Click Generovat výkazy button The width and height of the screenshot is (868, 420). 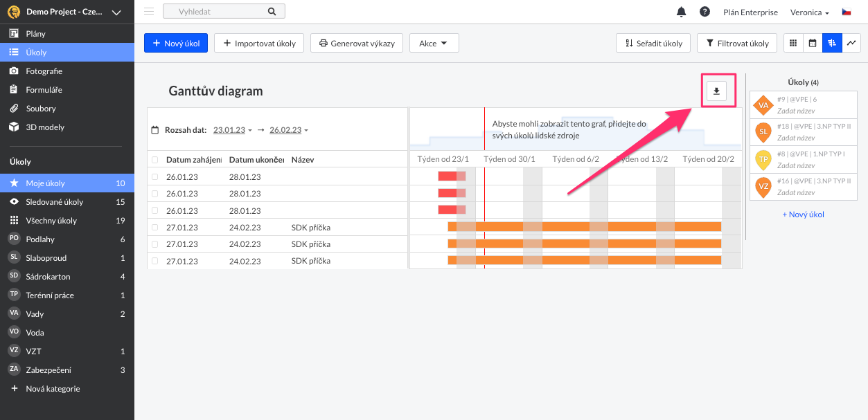(357, 43)
